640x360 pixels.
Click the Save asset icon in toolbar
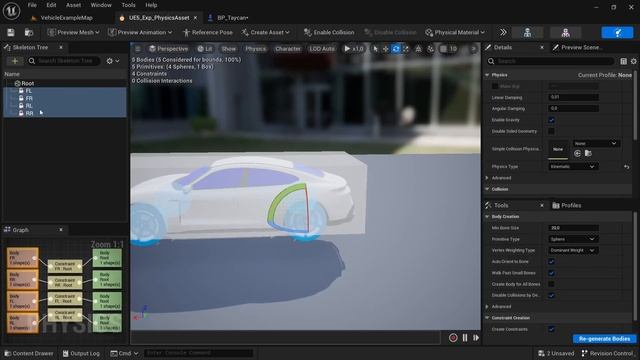point(11,32)
